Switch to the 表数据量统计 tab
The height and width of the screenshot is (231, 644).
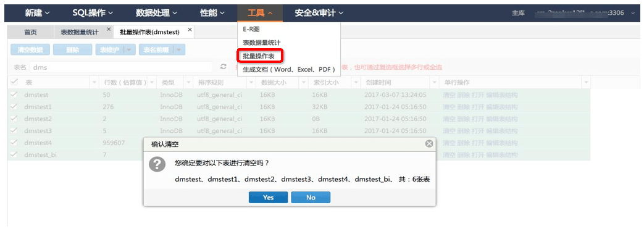[79, 32]
